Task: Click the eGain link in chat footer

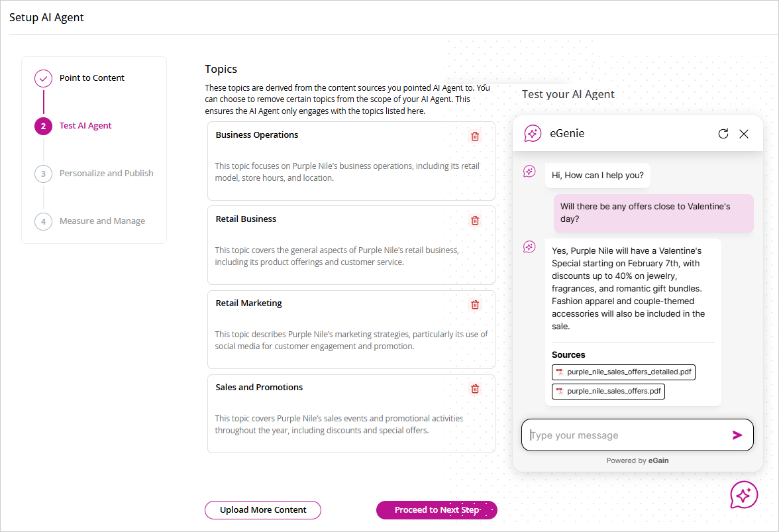Action: [x=658, y=460]
